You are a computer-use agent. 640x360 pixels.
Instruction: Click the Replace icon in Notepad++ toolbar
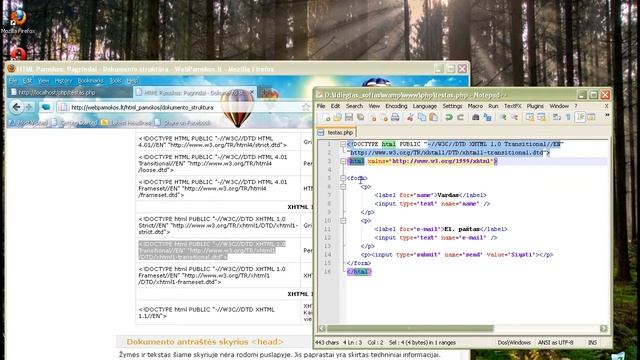(x=487, y=118)
